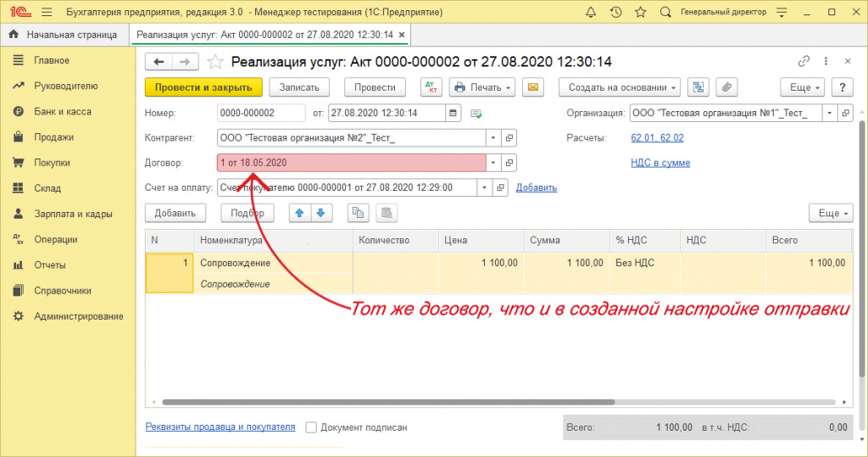Move row up with blue arrow
Screen dimensions: 868x457
[x=299, y=214]
